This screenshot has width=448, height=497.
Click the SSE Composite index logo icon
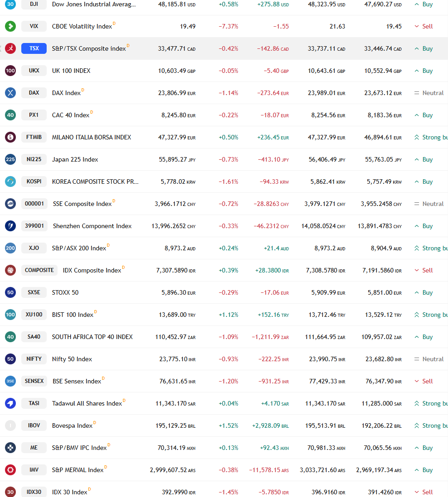10,204
